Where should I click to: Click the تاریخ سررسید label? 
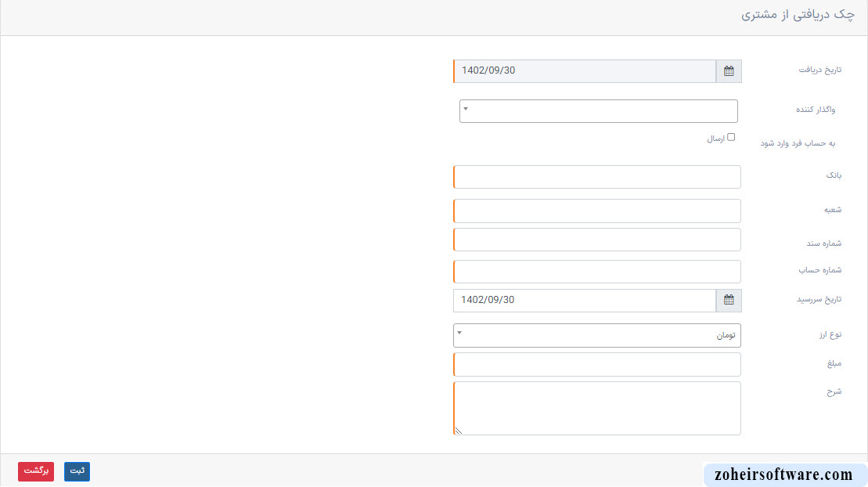coord(819,300)
